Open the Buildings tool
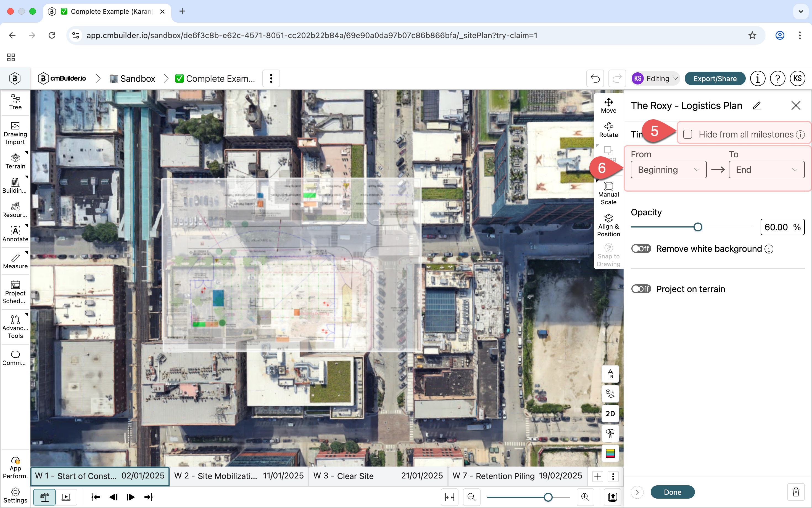This screenshot has width=812, height=508. (15, 186)
